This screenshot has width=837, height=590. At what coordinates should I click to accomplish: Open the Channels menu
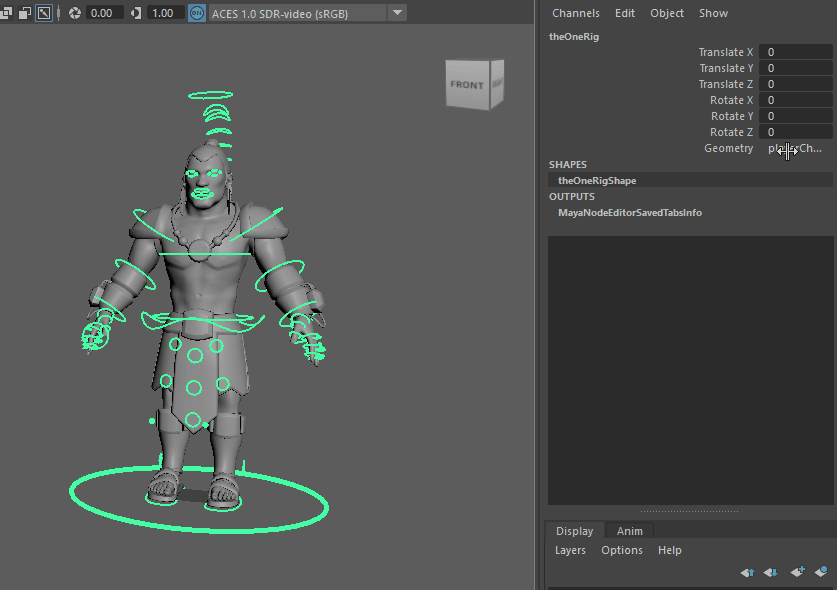coord(575,13)
